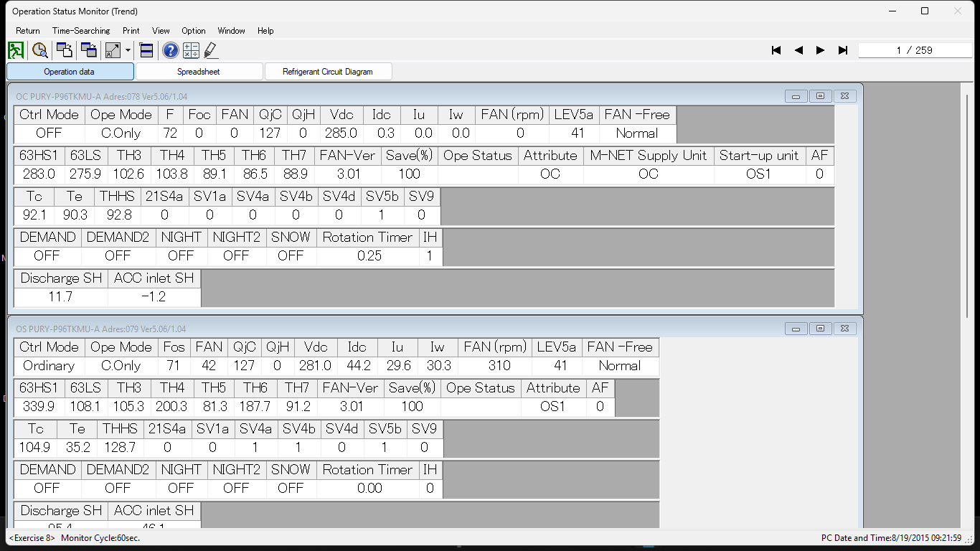Click the green exit/Return icon
Viewport: 980px width, 551px height.
point(16,50)
